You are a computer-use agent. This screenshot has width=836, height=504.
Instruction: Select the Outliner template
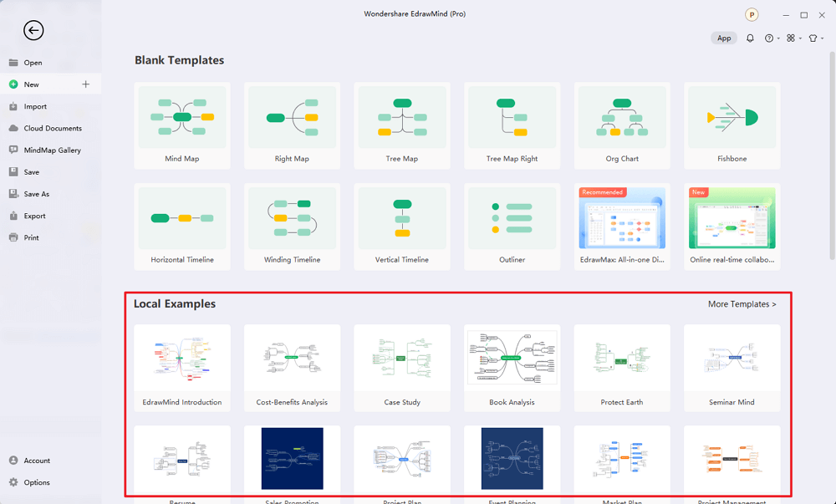(x=512, y=227)
